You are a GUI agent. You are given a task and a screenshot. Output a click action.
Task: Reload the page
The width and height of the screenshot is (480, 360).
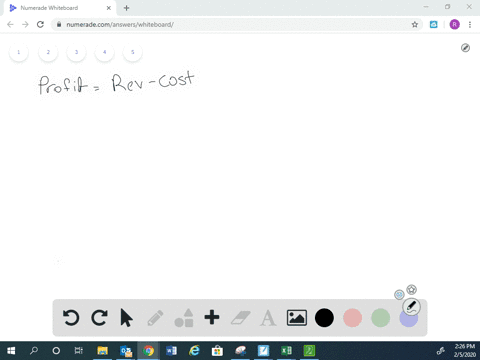coord(40,24)
